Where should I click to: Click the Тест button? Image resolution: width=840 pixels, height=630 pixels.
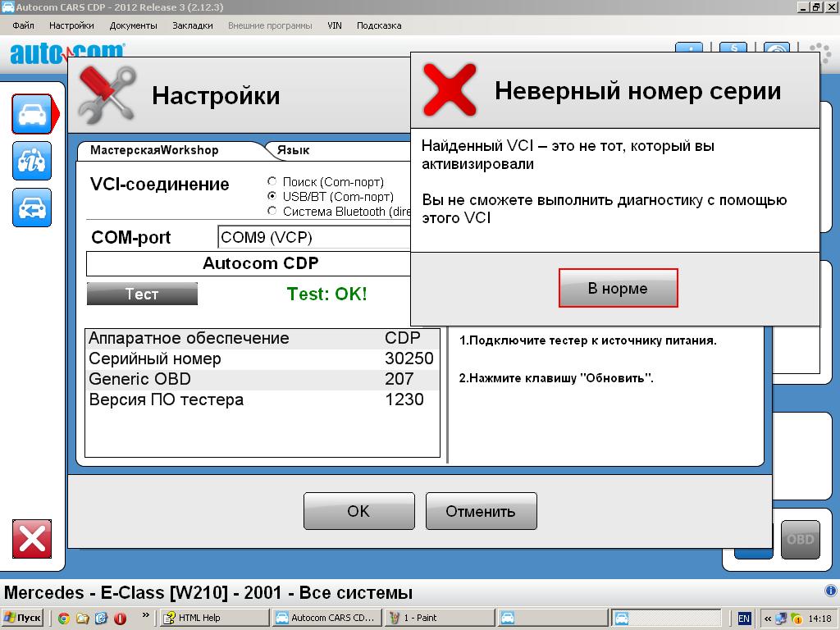142,294
